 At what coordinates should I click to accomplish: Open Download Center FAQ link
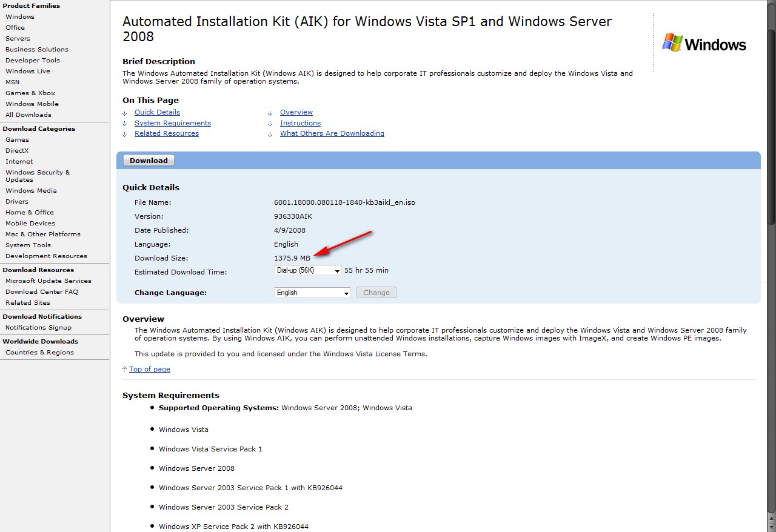click(42, 292)
